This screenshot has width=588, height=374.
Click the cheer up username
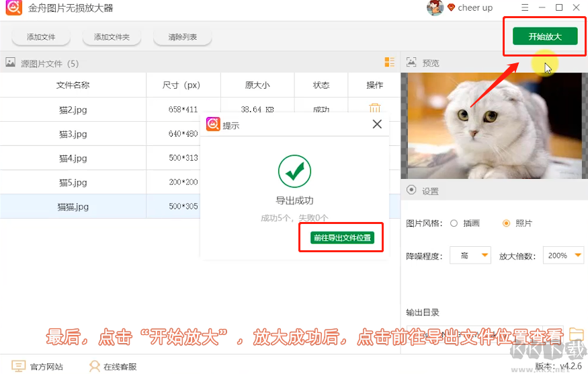tap(475, 8)
